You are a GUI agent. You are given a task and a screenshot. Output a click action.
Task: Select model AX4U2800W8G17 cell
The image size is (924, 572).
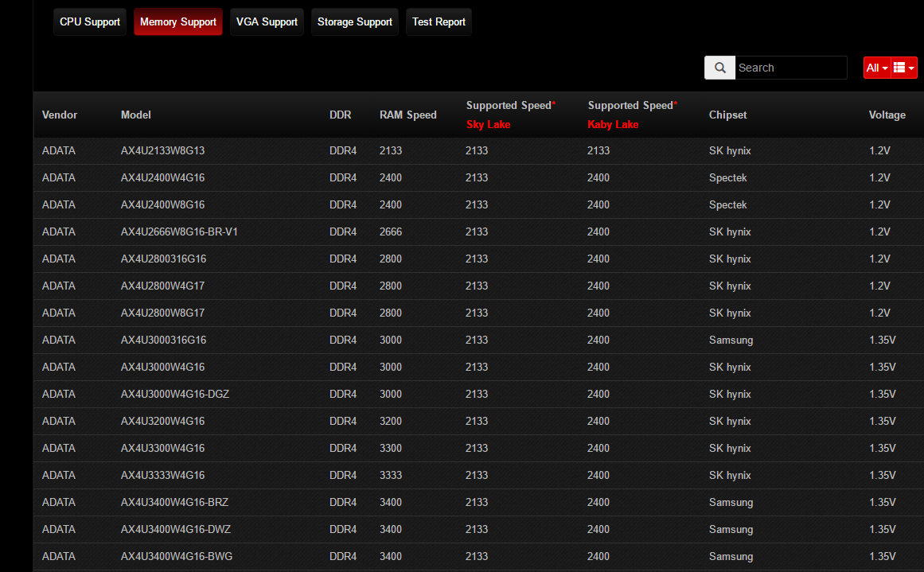pyautogui.click(x=162, y=313)
